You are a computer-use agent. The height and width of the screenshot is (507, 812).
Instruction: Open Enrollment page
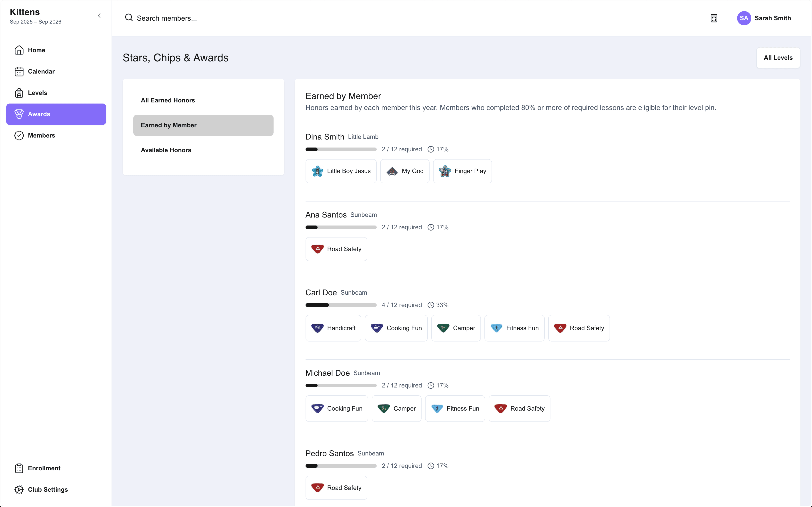pos(56,468)
